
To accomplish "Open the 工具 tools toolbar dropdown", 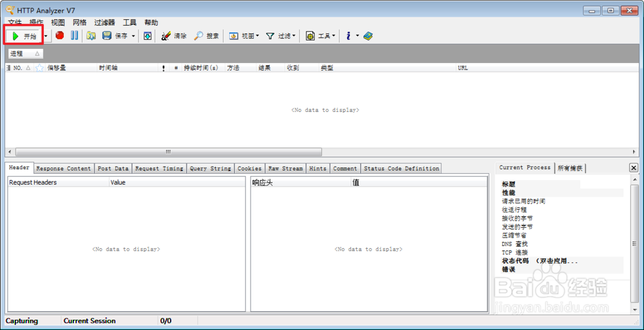I will tap(320, 36).
